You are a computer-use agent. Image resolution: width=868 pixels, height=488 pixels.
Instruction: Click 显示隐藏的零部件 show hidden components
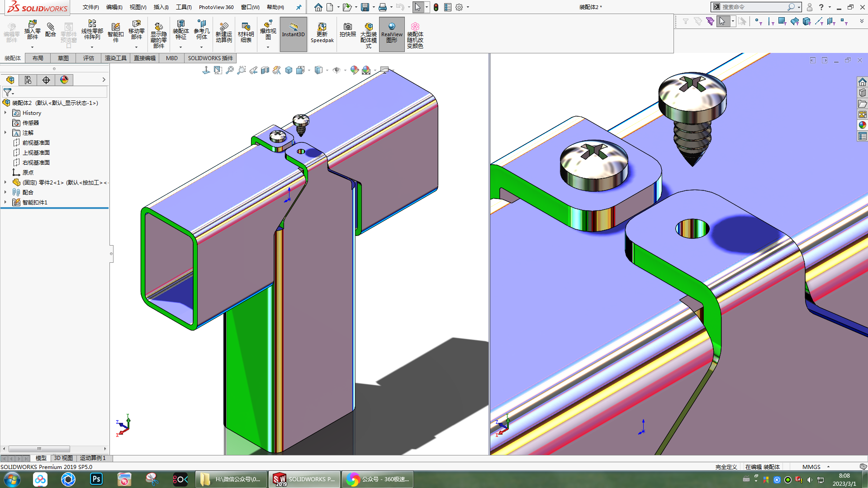pos(158,35)
